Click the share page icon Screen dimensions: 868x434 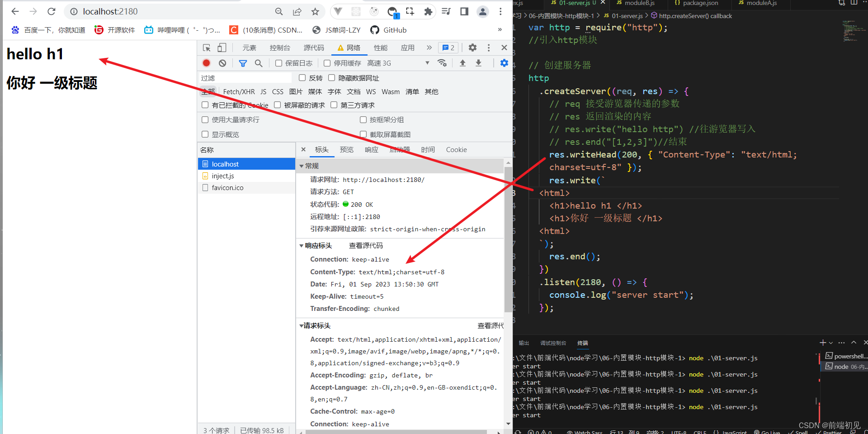point(297,12)
